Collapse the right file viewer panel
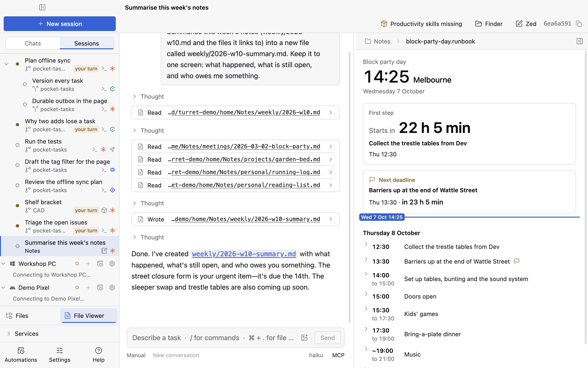588x368 pixels. (580, 41)
